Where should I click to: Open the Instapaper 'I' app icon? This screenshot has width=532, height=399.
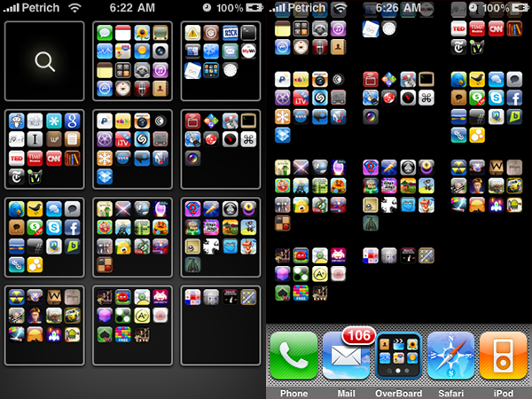(35, 139)
